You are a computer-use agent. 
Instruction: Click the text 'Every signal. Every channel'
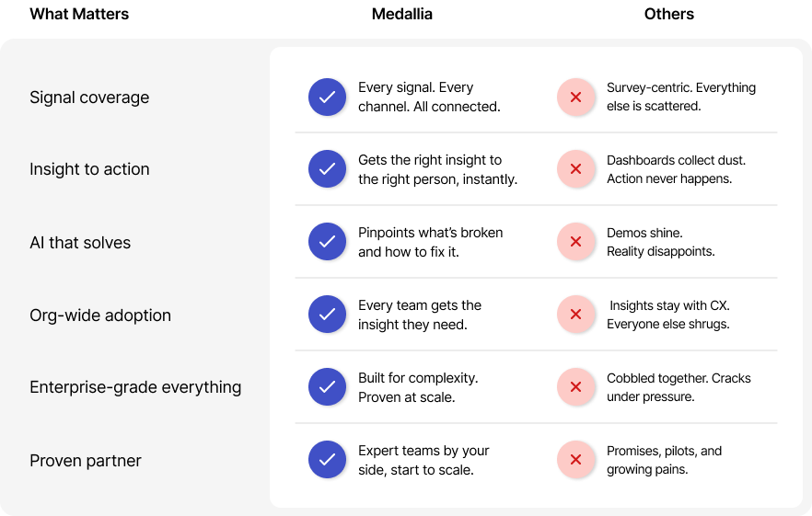pyautogui.click(x=429, y=97)
